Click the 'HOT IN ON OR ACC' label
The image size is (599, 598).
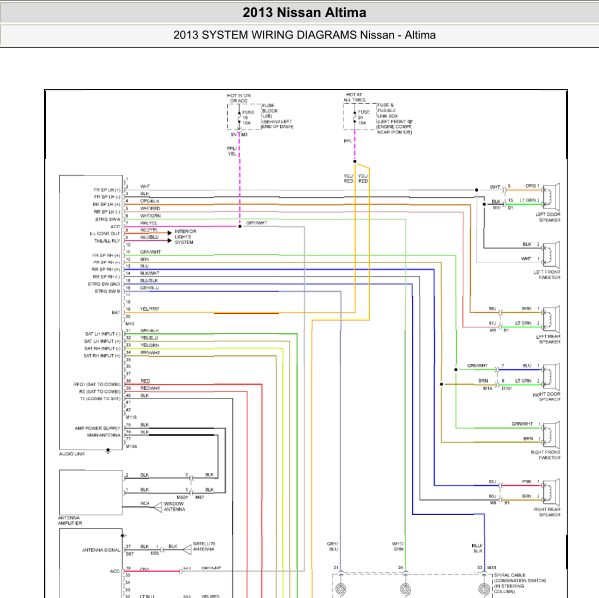click(239, 98)
